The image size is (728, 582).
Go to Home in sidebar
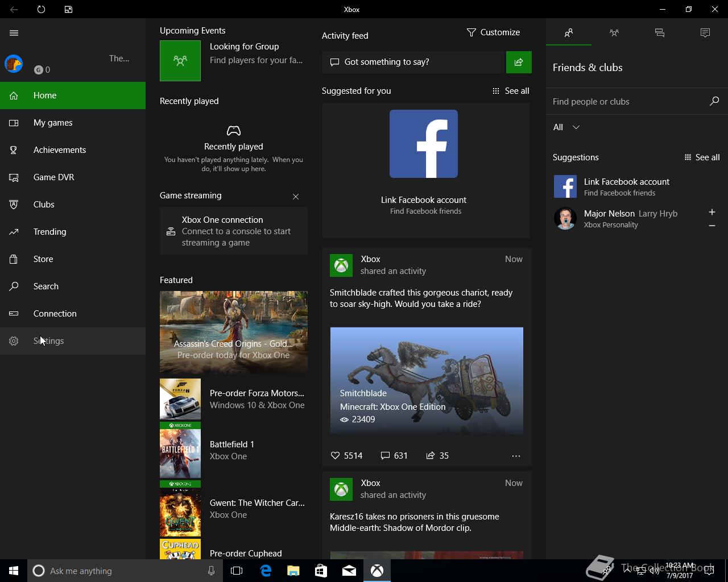pyautogui.click(x=73, y=95)
